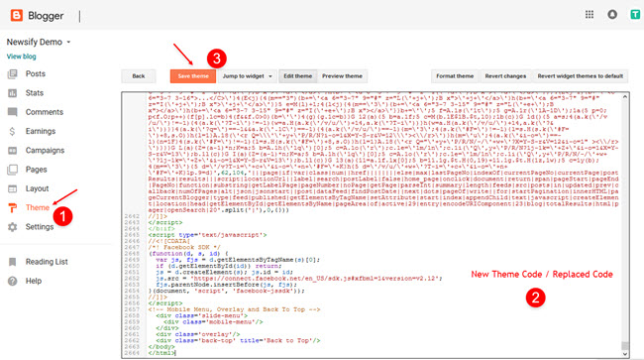Click the Settings gear icon
Screen dimensions: 644x360
tap(12, 227)
